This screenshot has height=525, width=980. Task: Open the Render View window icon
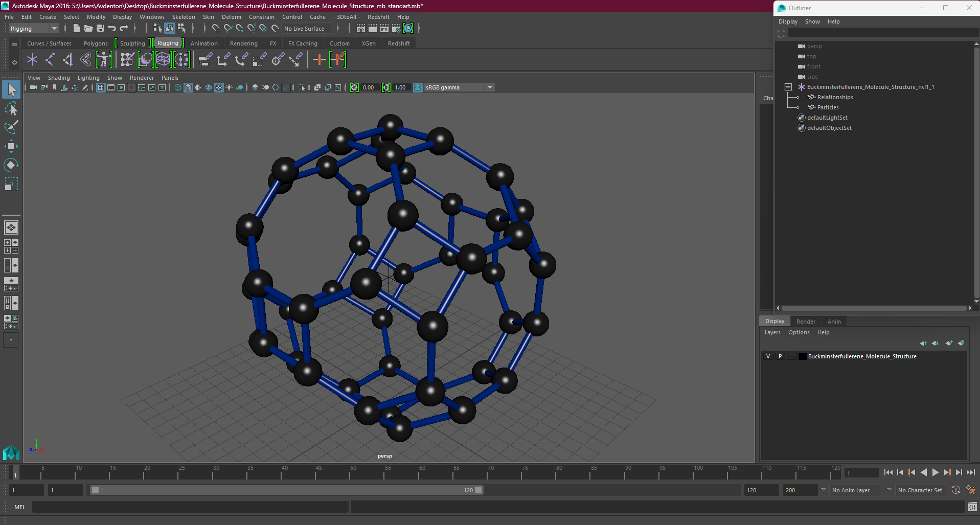[361, 29]
